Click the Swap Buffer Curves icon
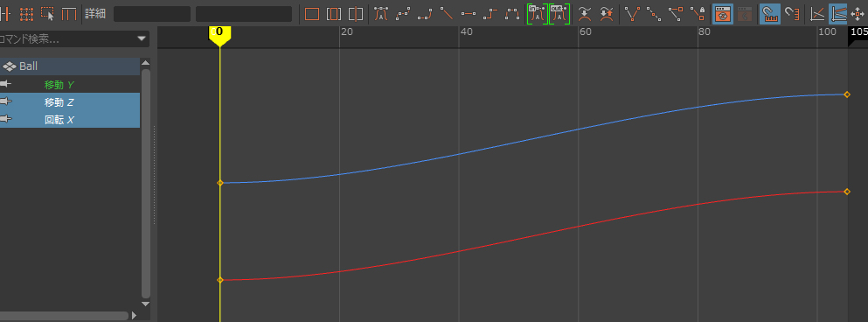Viewport: 868px width, 322px height. click(607, 14)
